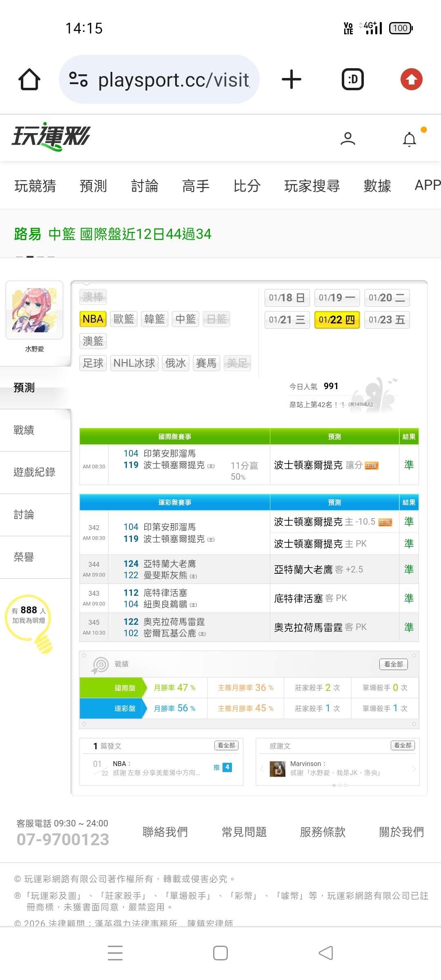Click customer service number 07-9700123

[63, 840]
